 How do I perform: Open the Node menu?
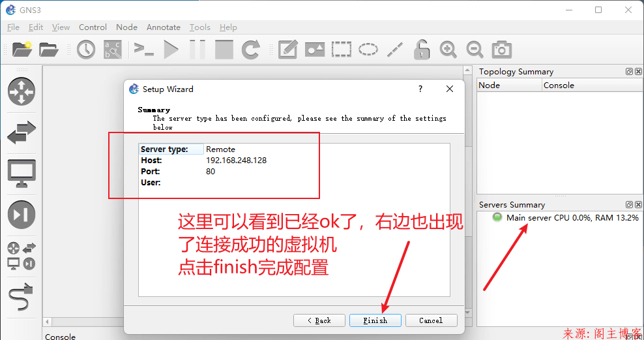[x=126, y=27]
